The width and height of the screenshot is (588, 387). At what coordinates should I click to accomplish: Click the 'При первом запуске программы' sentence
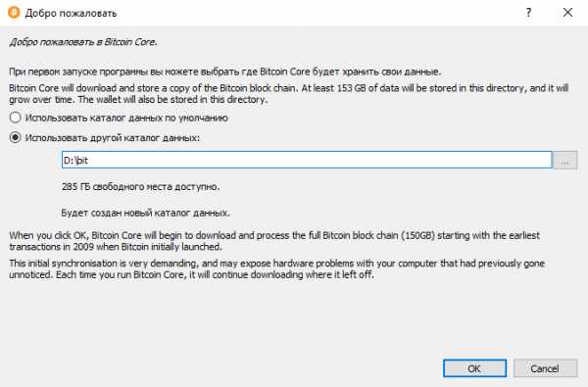225,72
